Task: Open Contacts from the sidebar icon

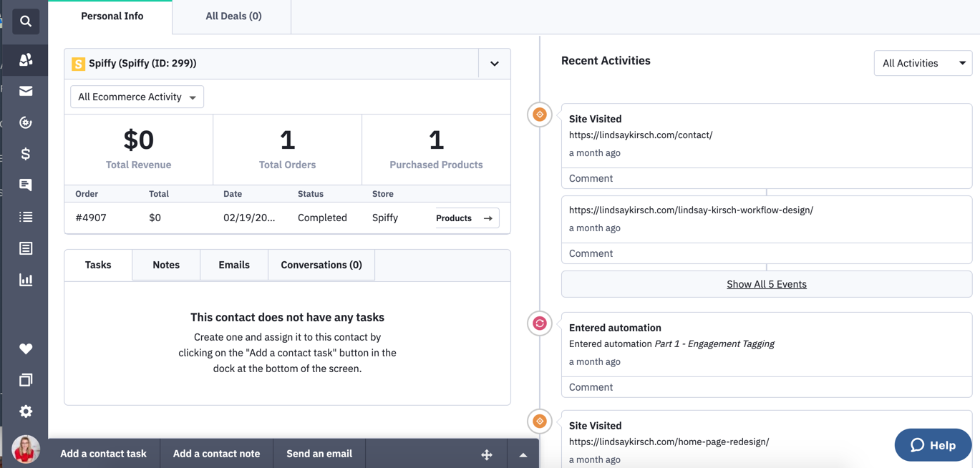Action: point(26,60)
